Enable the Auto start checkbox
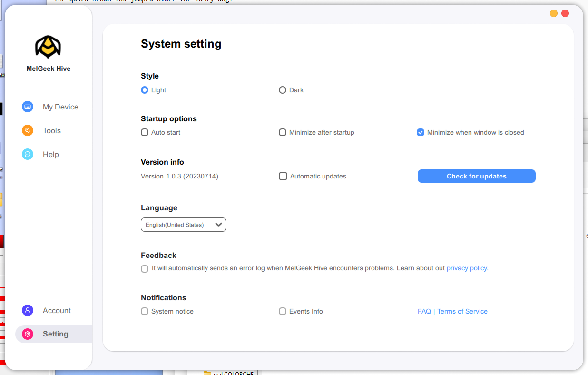The width and height of the screenshot is (588, 375). [145, 132]
